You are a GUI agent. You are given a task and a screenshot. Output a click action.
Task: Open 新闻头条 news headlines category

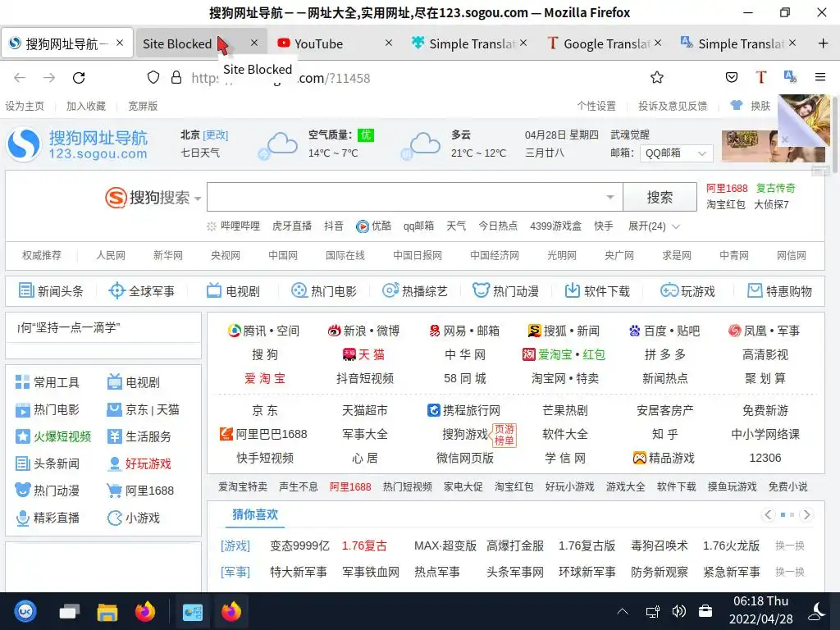click(52, 291)
